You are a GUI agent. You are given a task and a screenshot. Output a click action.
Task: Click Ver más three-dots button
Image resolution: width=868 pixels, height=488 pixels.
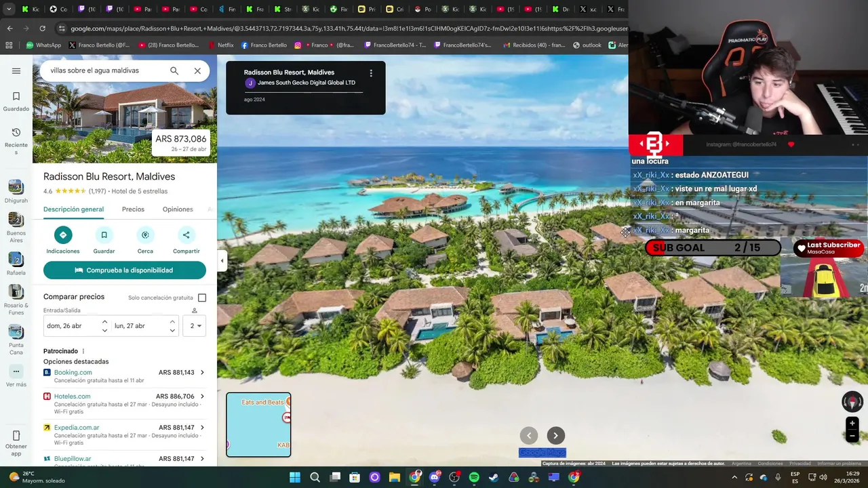pyautogui.click(x=16, y=371)
